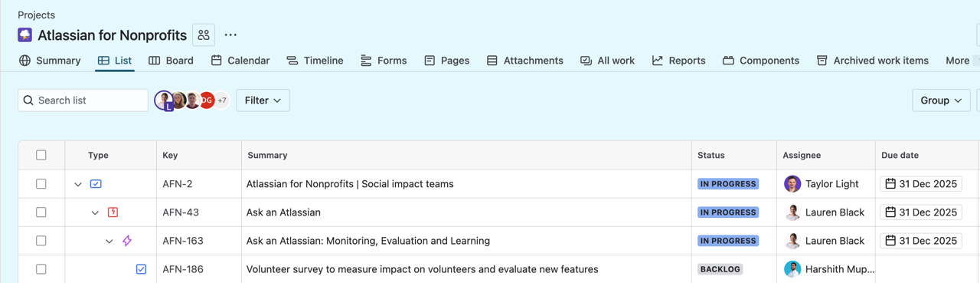Click the task type icon for AFN-2
The width and height of the screenshot is (980, 283).
coord(96,184)
